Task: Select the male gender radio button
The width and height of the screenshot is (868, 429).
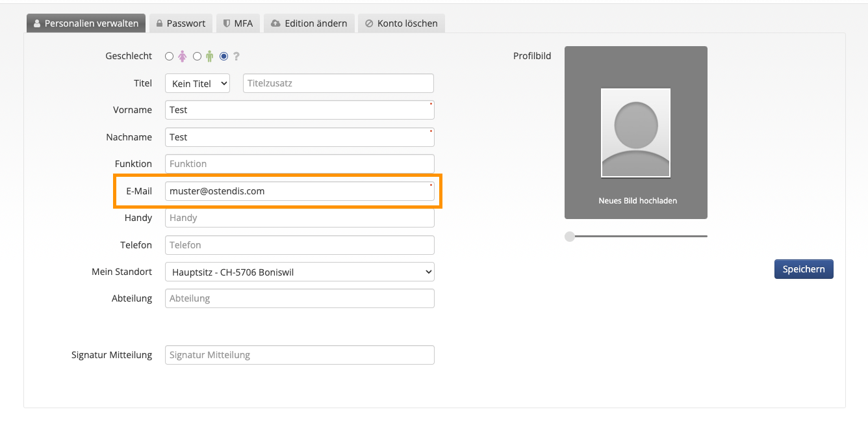Action: (197, 57)
